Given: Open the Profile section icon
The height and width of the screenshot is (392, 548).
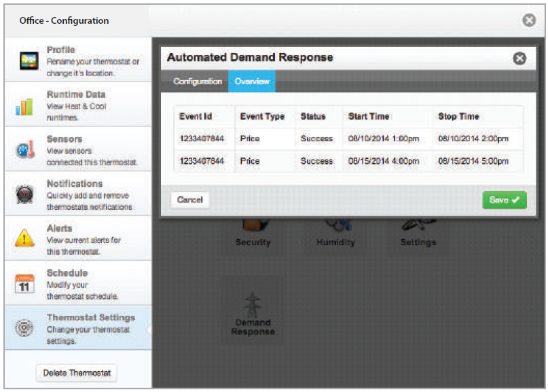Looking at the screenshot, I should click(29, 61).
